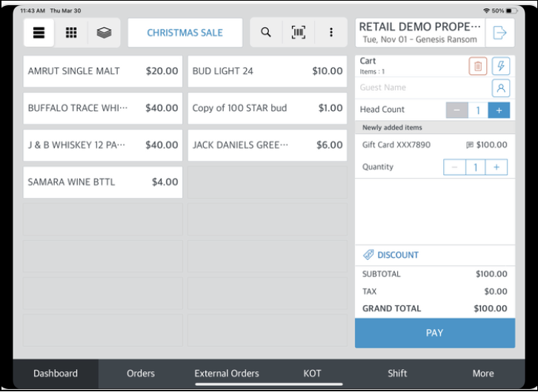
Task: Open the three-dot overflow menu
Action: (331, 33)
